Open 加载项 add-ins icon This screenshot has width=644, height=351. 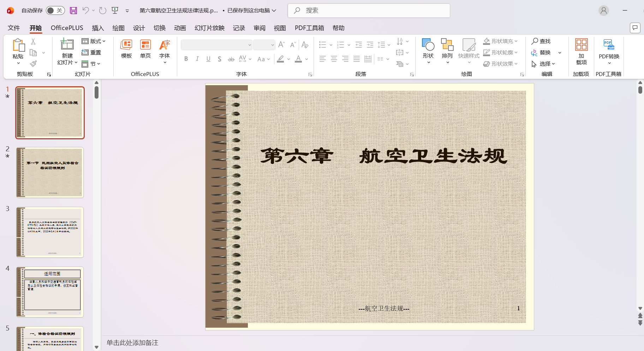click(581, 52)
